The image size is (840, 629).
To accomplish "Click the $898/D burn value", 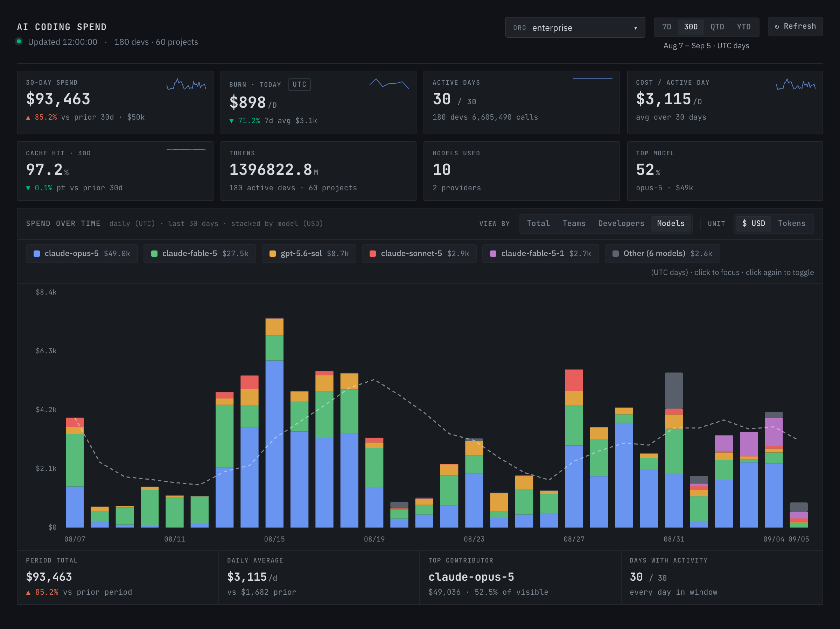I will click(x=253, y=103).
